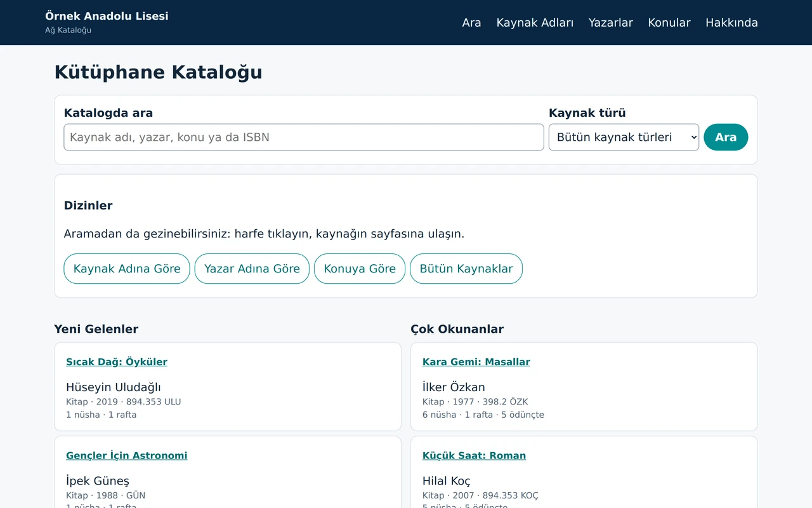Click 'Kitap · 1977 · 398.2 ÖZK' details
Screen dimensions: 812x508
tap(475, 402)
